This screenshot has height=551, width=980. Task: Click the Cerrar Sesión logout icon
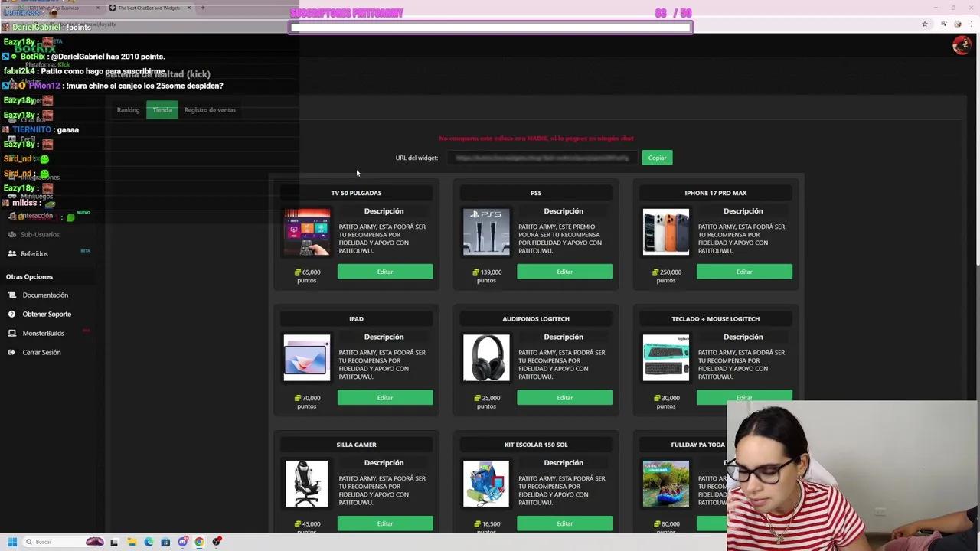pos(11,352)
